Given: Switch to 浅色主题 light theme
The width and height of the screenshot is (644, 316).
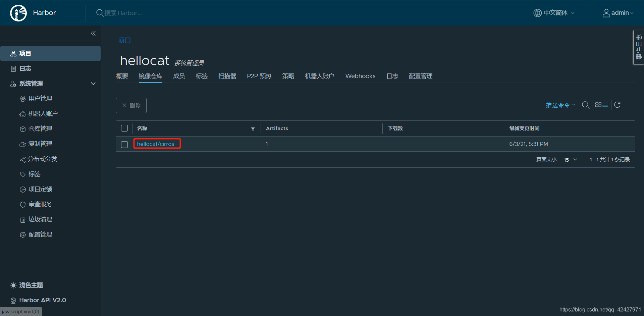Looking at the screenshot, I should pyautogui.click(x=31, y=285).
